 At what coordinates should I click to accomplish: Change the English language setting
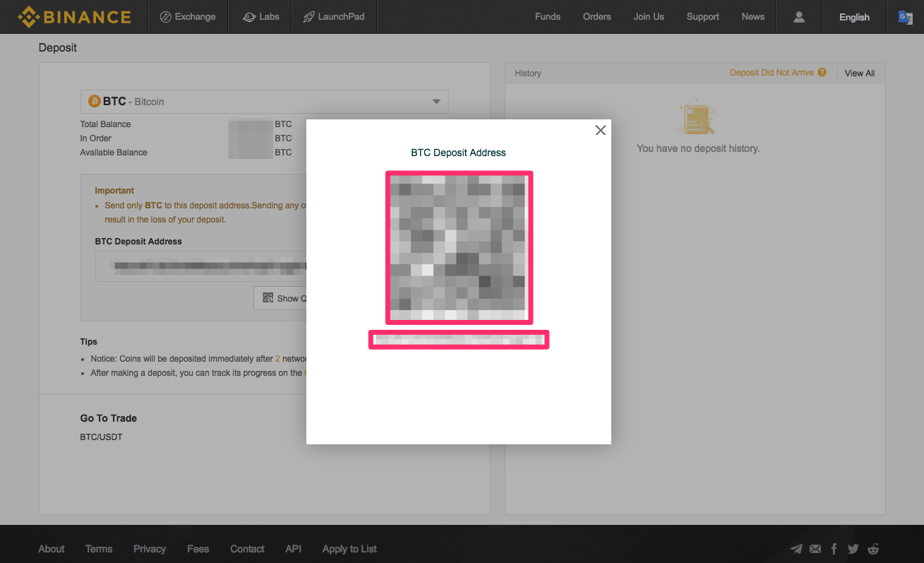coord(854,17)
